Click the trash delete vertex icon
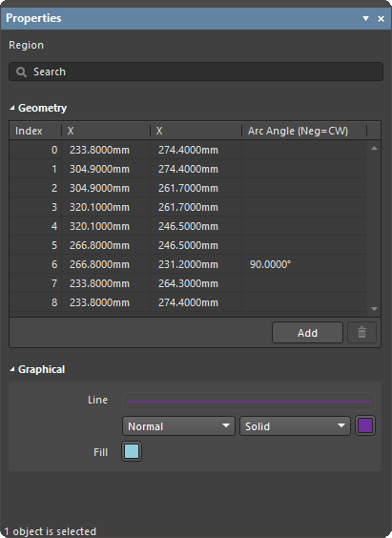The height and width of the screenshot is (538, 392). [x=361, y=333]
